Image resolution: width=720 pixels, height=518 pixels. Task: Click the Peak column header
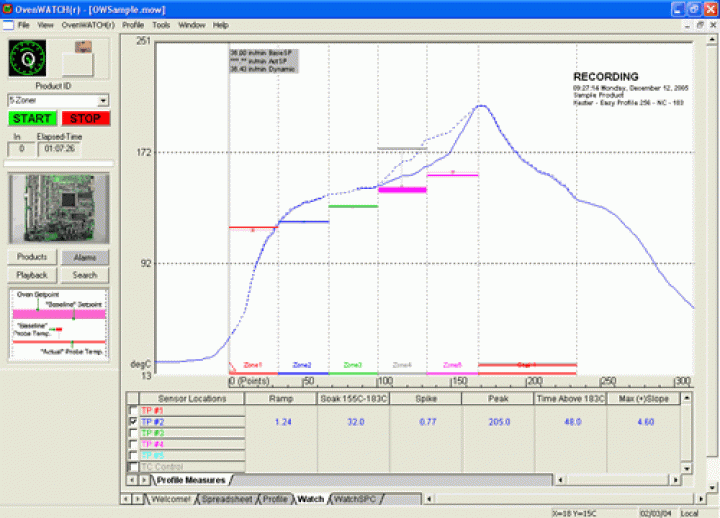(498, 399)
